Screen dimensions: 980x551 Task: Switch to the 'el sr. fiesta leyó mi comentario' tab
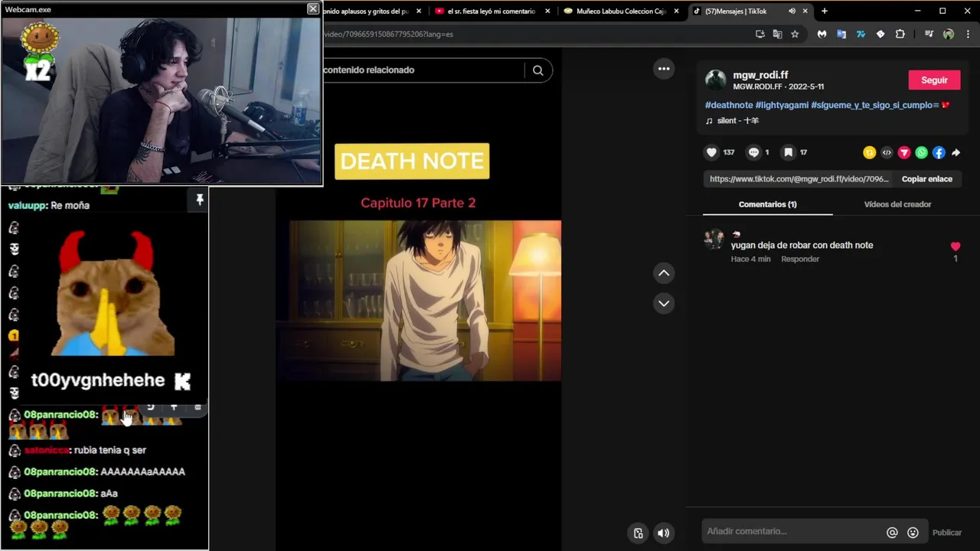[491, 11]
